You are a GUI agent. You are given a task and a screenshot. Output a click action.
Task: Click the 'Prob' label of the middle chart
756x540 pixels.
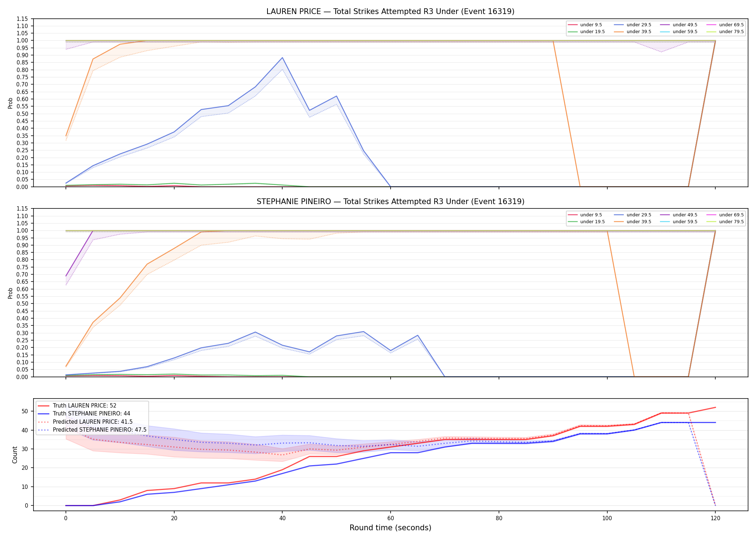point(10,293)
